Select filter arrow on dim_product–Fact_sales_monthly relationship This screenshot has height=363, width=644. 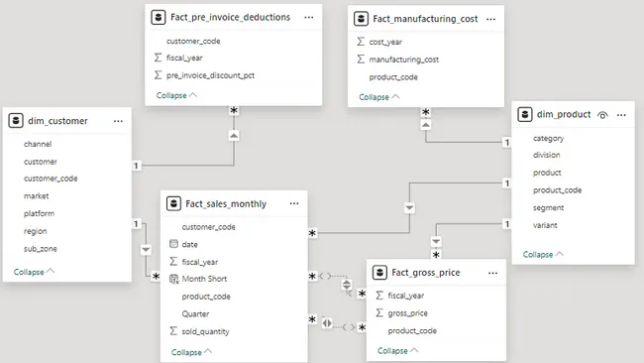409,208
